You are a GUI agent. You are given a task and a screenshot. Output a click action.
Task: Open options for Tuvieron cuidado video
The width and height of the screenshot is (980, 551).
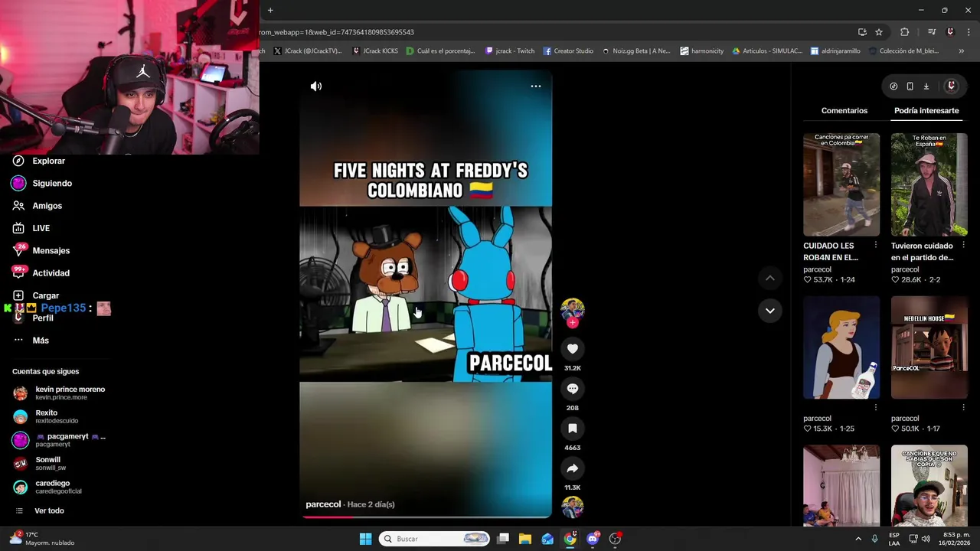click(x=963, y=246)
